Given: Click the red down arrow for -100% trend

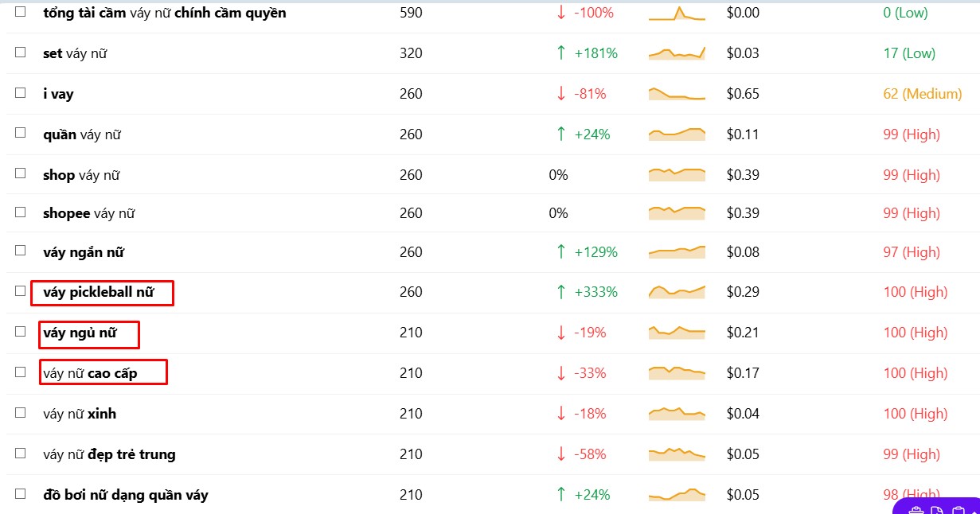Looking at the screenshot, I should pyautogui.click(x=561, y=13).
